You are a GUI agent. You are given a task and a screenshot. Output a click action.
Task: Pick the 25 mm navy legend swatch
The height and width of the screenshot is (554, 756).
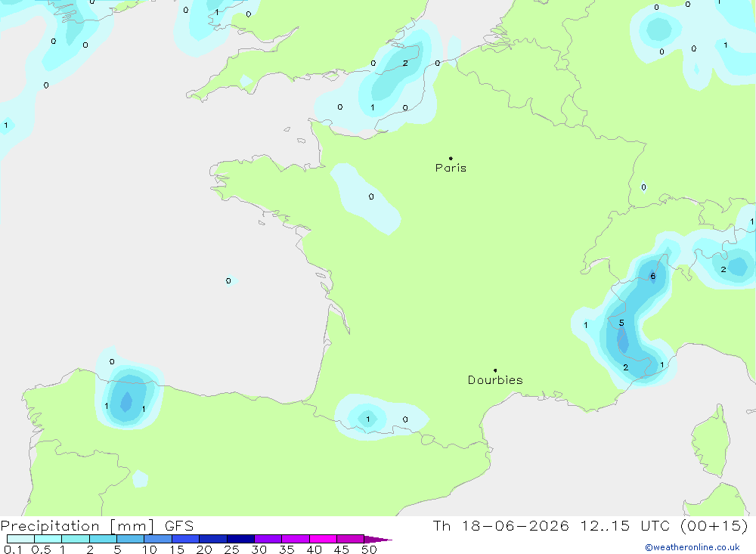[x=240, y=539]
